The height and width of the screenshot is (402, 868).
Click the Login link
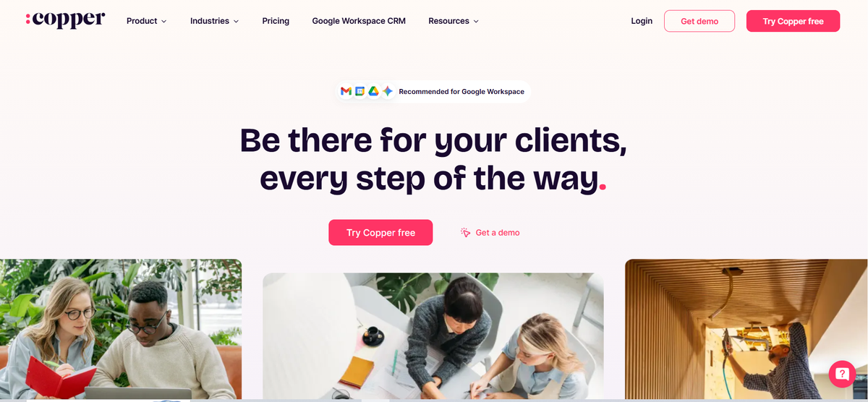tap(642, 21)
